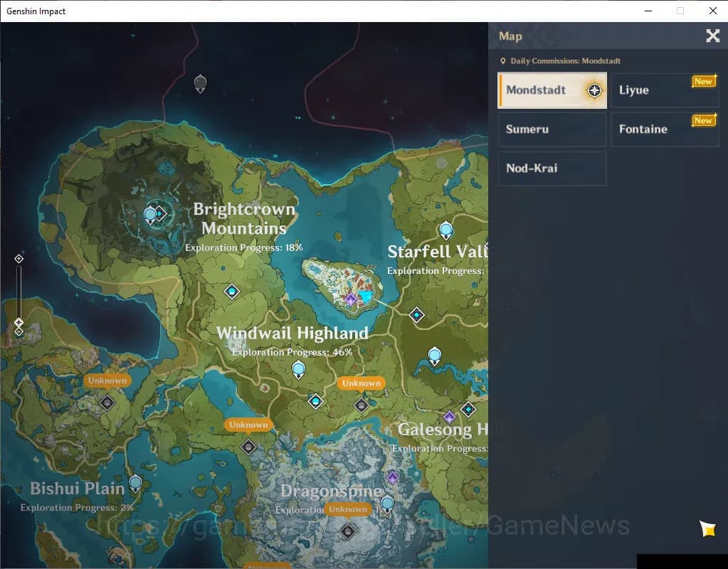Minimize the Genshin Impact window
This screenshot has height=569, width=728.
648,11
